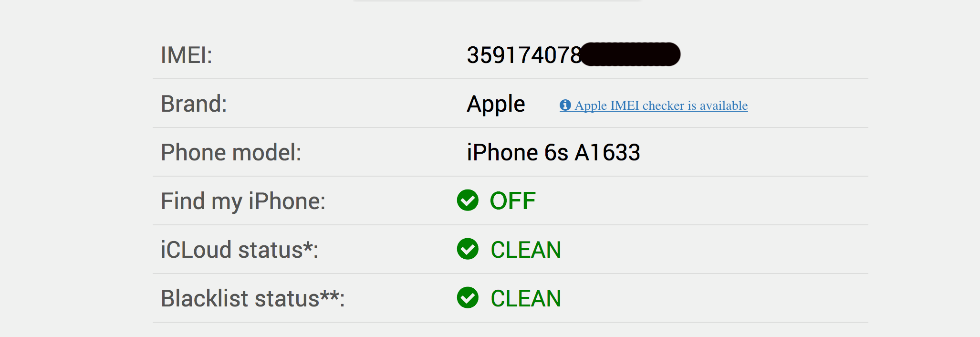
Task: Click the IMEI row label
Action: pyautogui.click(x=187, y=55)
